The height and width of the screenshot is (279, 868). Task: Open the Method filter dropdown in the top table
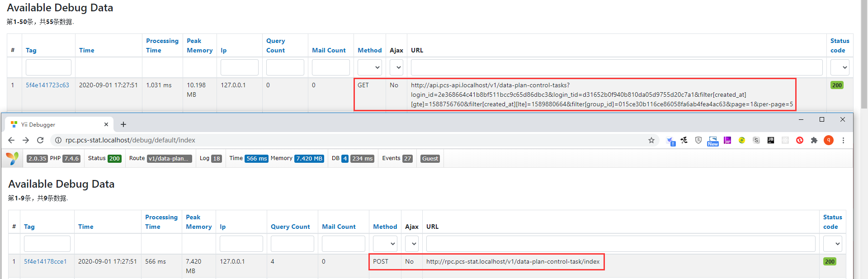pos(370,67)
